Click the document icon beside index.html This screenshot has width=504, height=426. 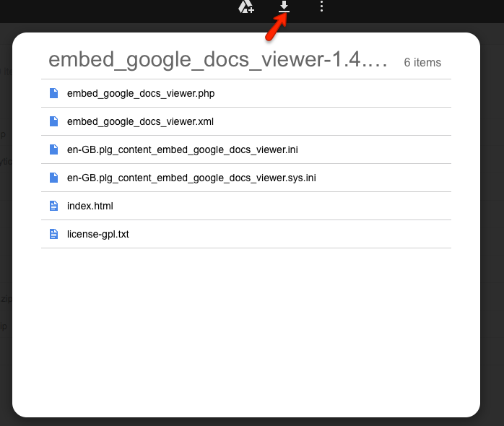click(x=53, y=206)
